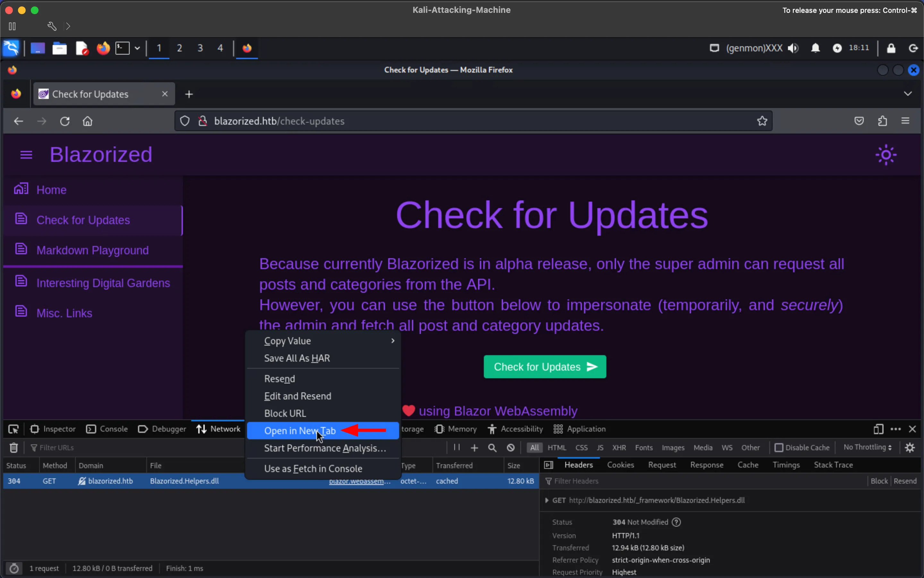This screenshot has width=924, height=578.
Task: Open the Timings tab
Action: click(x=786, y=465)
